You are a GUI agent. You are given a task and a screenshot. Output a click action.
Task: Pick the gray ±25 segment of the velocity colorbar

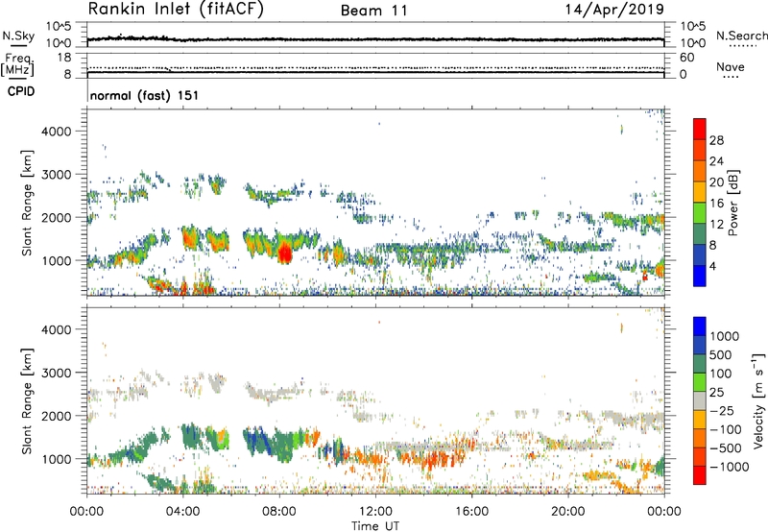(x=700, y=400)
